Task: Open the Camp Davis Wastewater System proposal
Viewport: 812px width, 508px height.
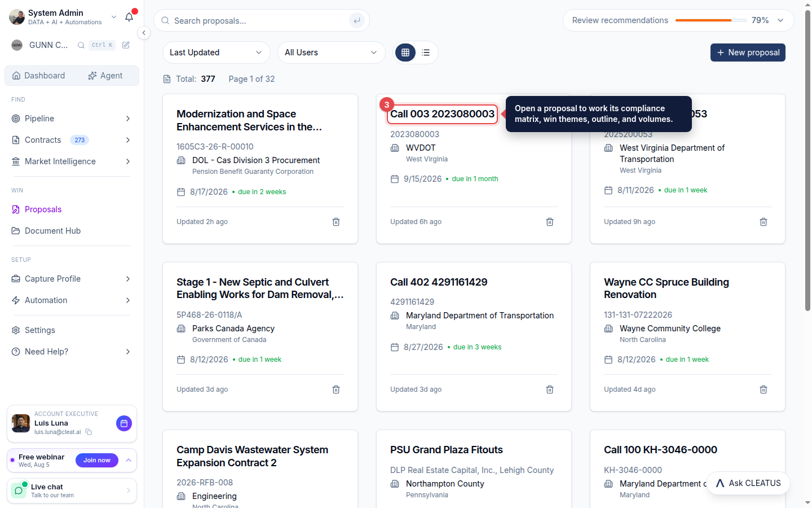Action: (252, 456)
